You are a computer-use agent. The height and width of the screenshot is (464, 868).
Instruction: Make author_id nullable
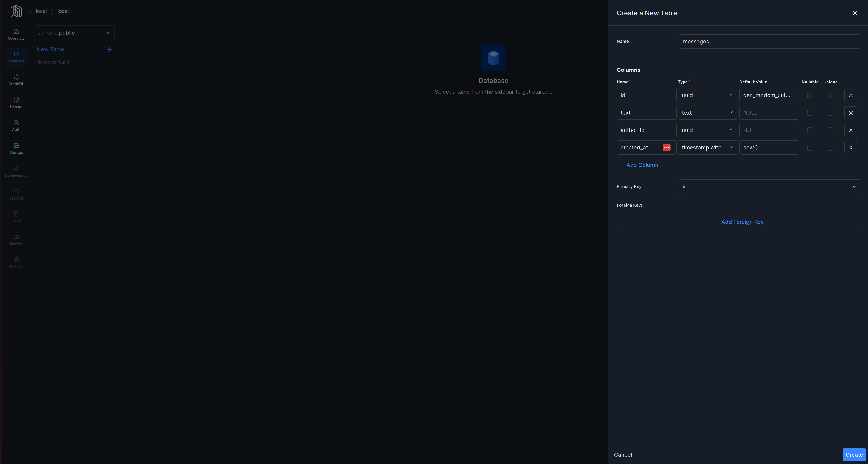(810, 130)
